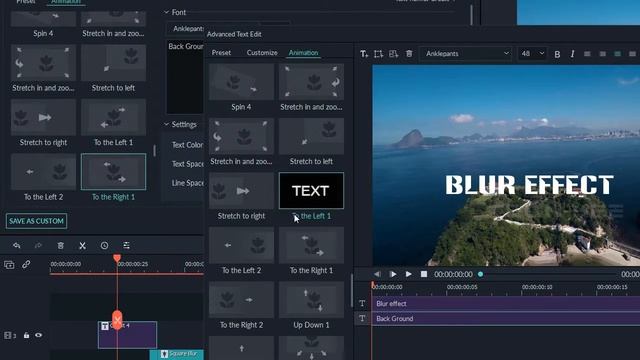Click the T icon of the Blur effect track
Image resolution: width=640 pixels, height=360 pixels.
(x=362, y=304)
